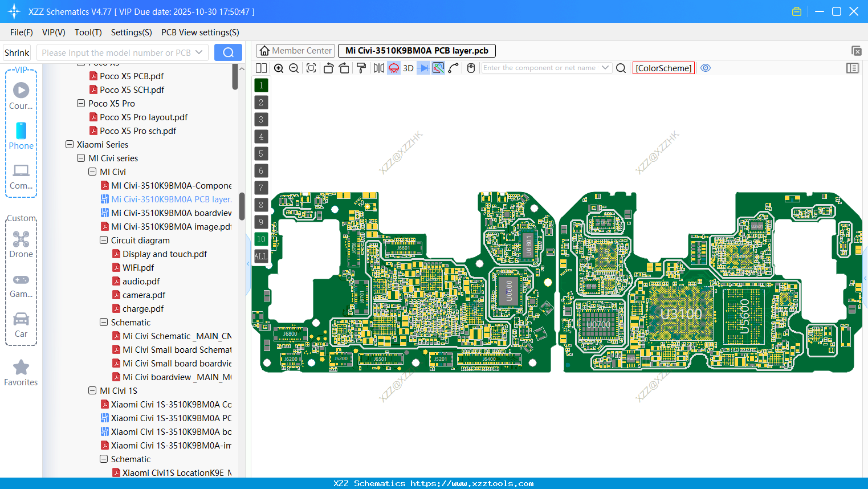Collapse the MI Civi series tree node

coord(81,158)
